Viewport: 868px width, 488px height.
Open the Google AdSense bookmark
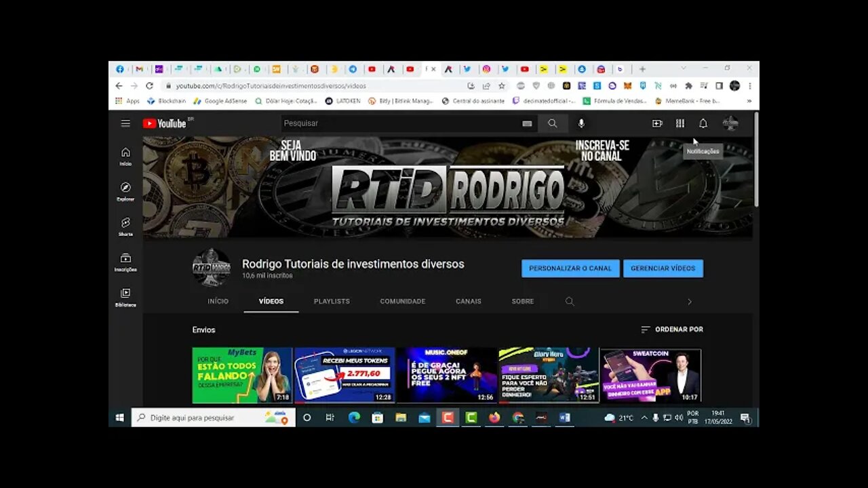[220, 101]
